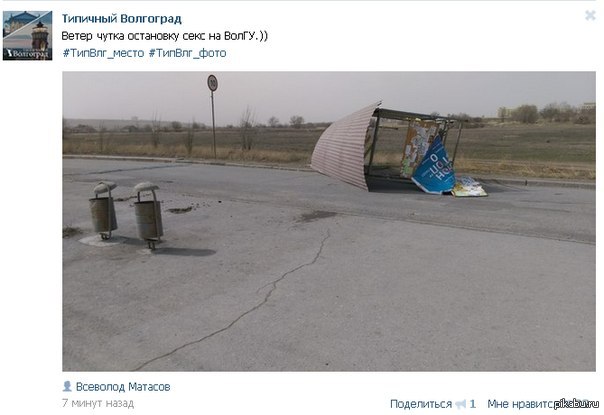Open Всеволод Матасов author profile
Viewport: 604px width, 415px height.
coord(123,386)
